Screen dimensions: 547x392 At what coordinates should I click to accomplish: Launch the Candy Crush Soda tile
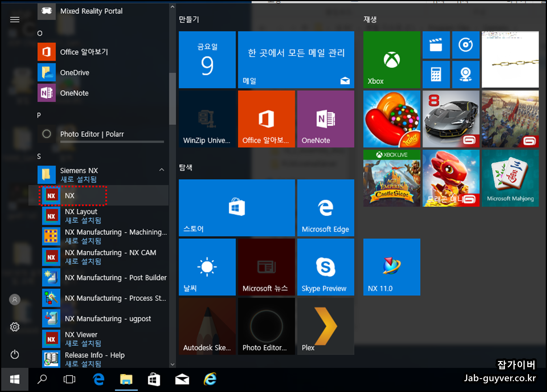392,119
